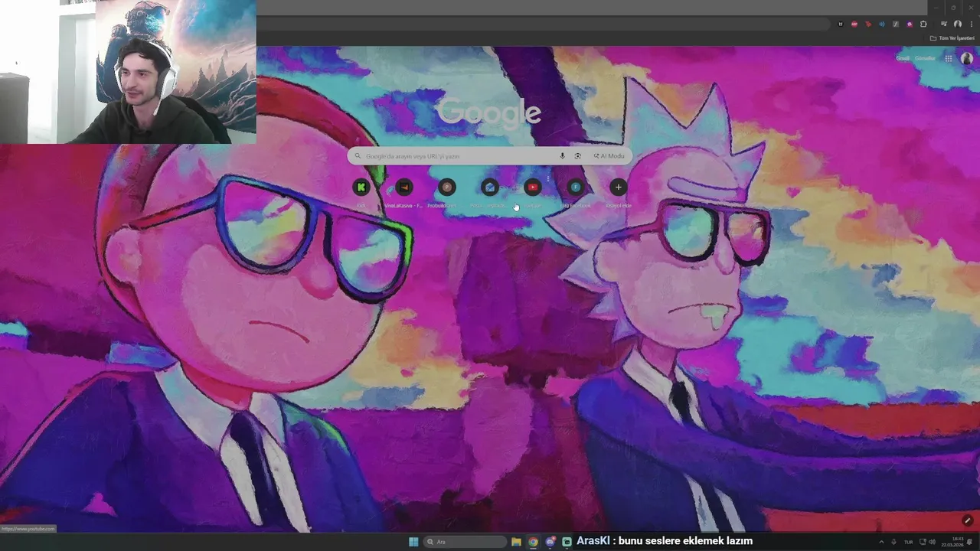Open the Görseller link

[x=925, y=58]
